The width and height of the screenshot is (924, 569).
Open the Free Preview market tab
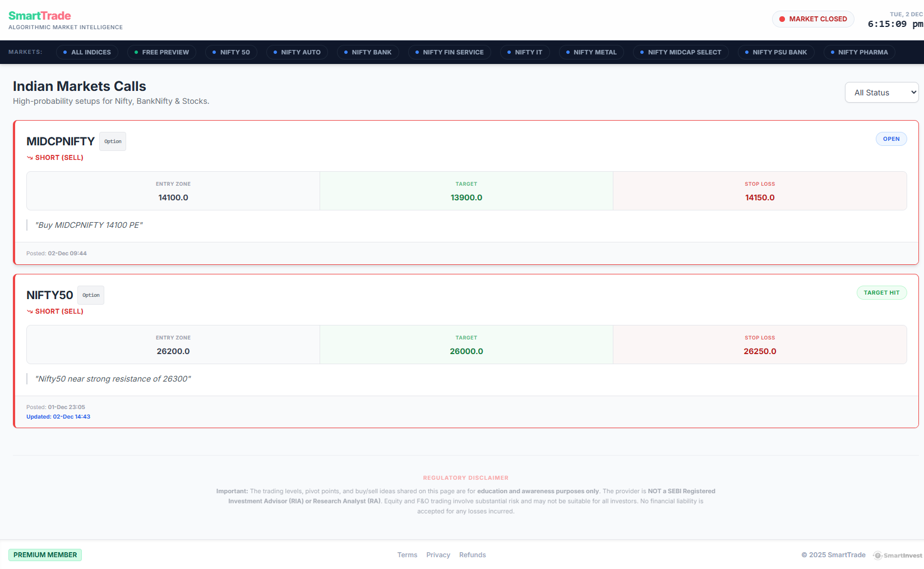coord(161,52)
